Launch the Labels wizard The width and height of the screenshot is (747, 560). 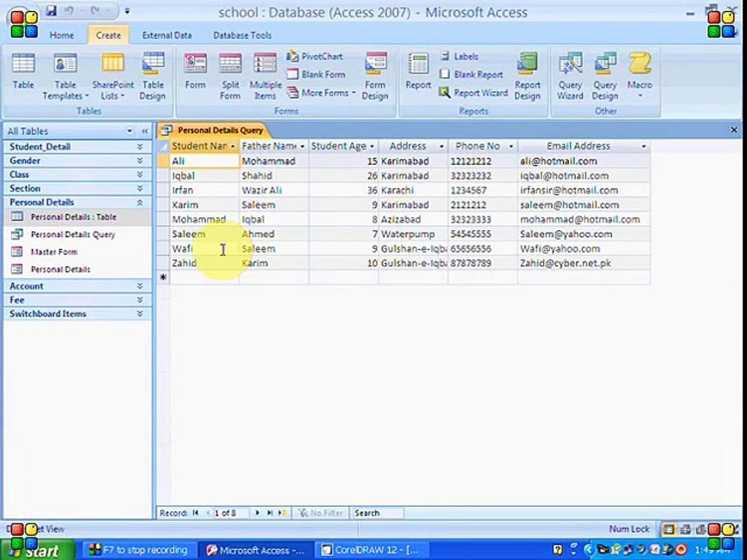click(459, 56)
